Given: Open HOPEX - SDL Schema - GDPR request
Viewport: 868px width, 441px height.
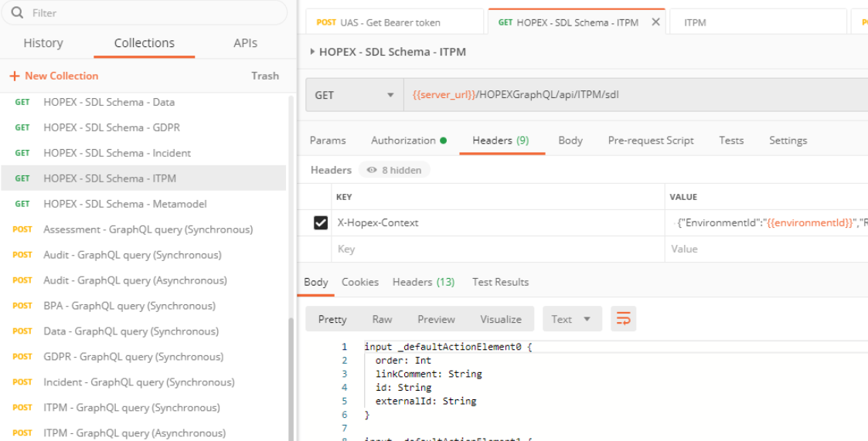Looking at the screenshot, I should click(x=111, y=127).
